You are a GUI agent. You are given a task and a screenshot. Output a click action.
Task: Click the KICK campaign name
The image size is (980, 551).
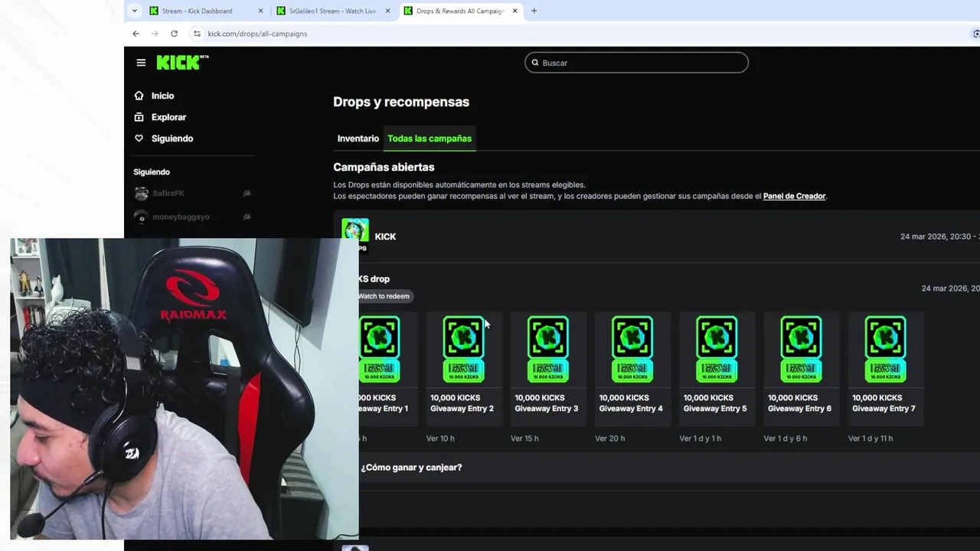tap(385, 236)
